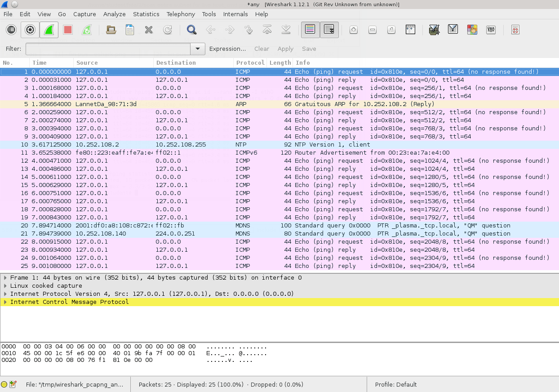Open a capture file from folder icon
559x392 pixels.
coord(111,30)
